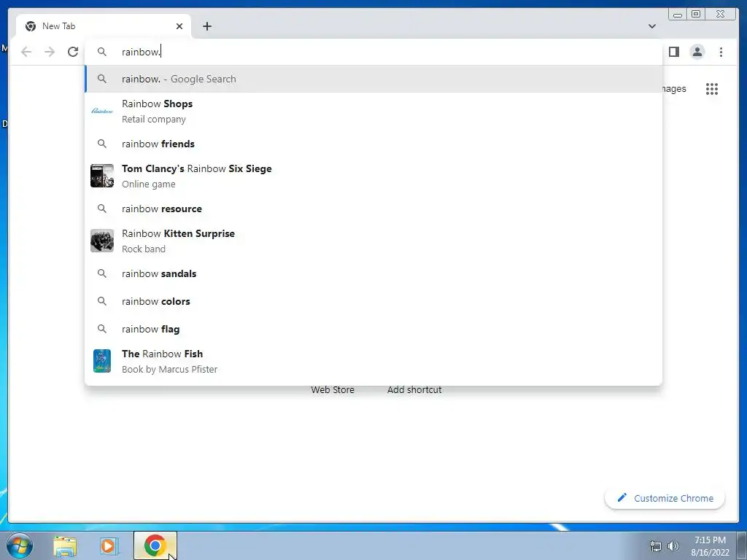Click the network tray icon

coord(656,546)
